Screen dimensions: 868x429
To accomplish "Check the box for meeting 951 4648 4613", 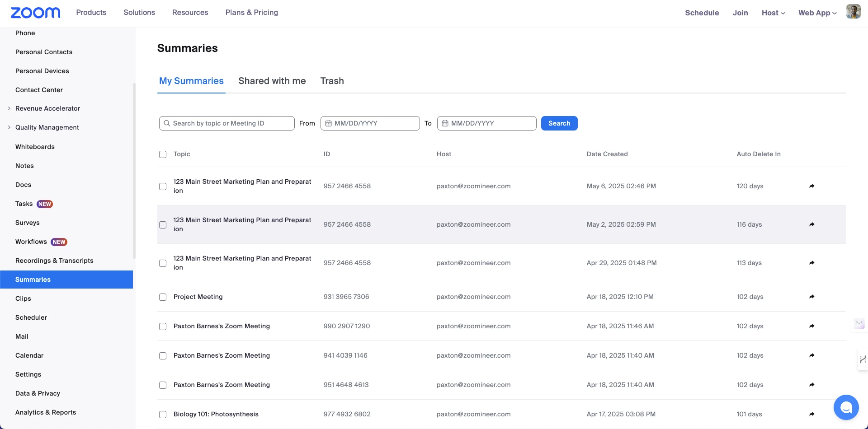I will point(163,385).
